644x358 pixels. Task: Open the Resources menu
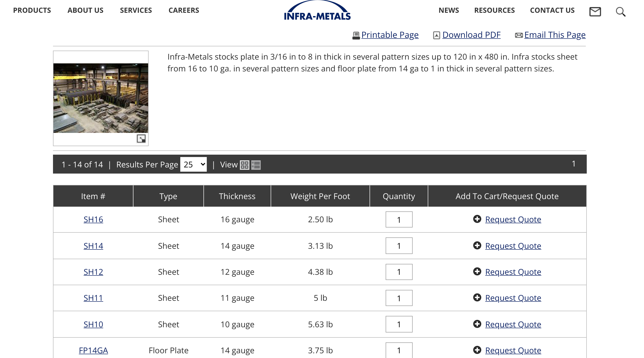(x=494, y=10)
